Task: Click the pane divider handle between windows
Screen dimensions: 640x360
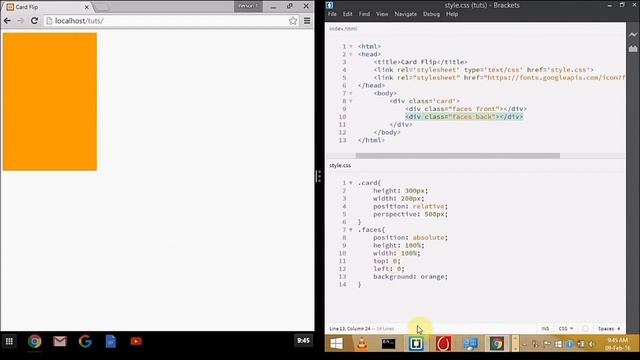Action: coord(318,176)
